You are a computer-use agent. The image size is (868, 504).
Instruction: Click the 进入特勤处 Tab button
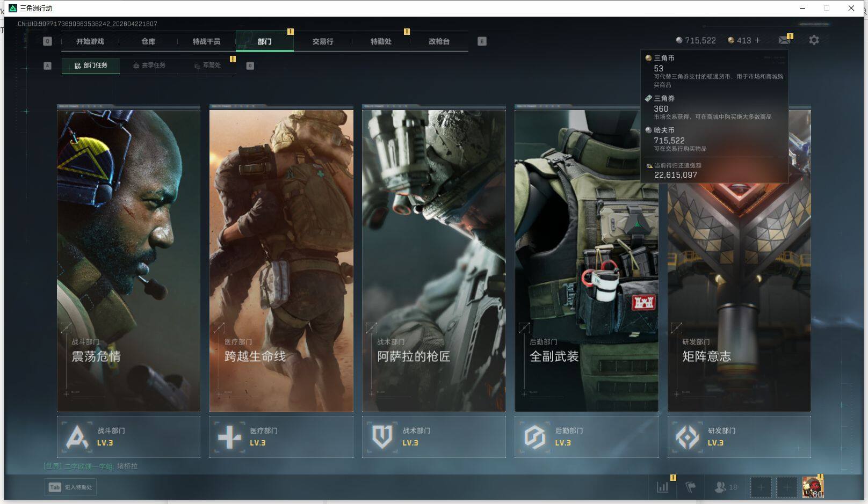tap(70, 487)
